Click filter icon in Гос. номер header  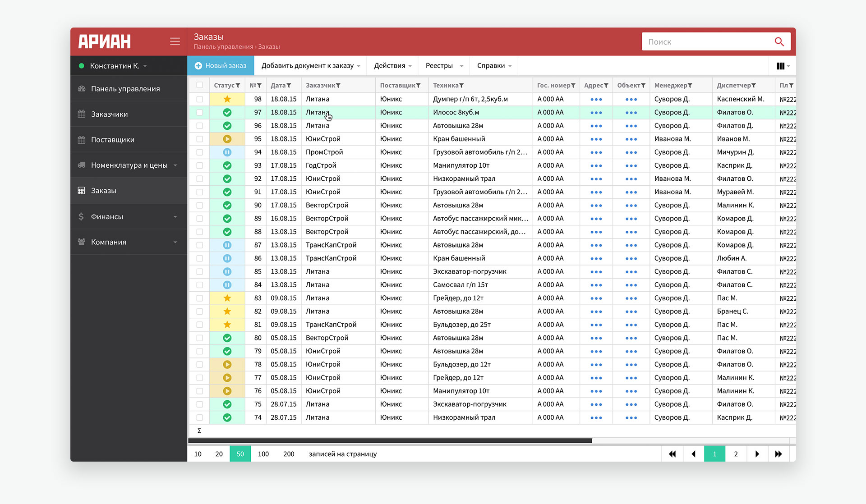pyautogui.click(x=573, y=86)
